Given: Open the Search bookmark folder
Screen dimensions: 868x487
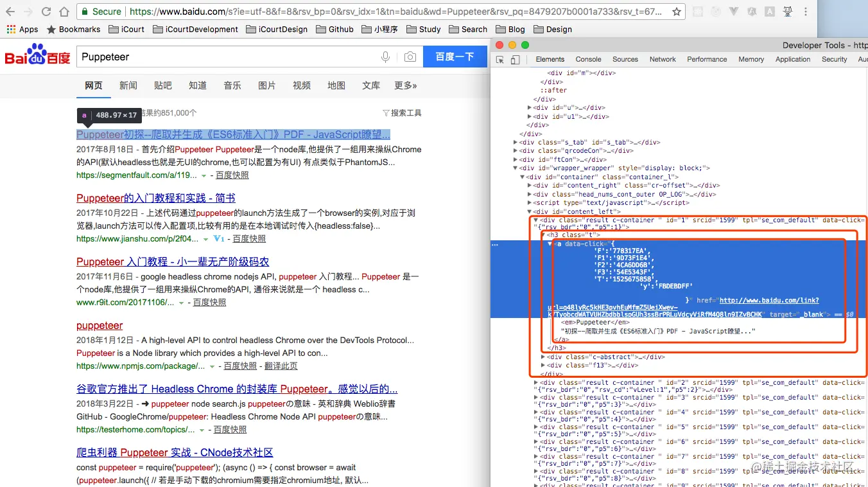Looking at the screenshot, I should pyautogui.click(x=468, y=29).
